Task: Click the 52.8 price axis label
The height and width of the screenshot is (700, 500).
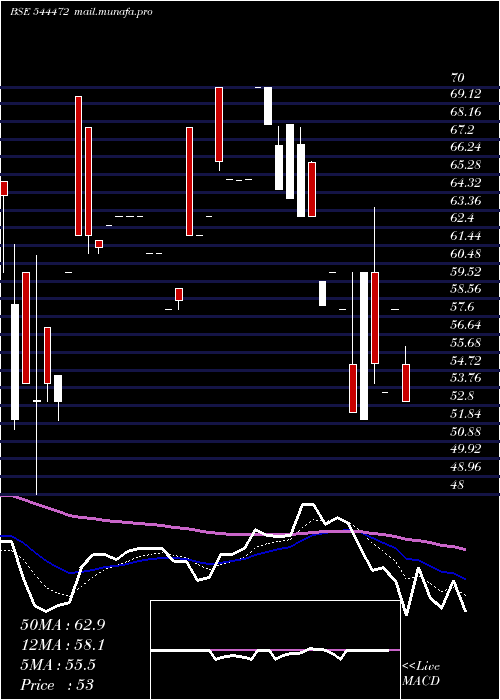Action: (x=462, y=396)
